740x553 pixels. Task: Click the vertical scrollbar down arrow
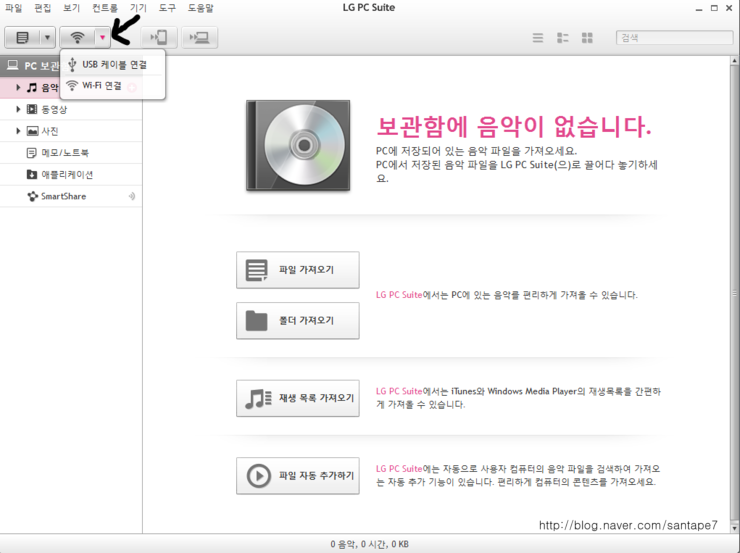tap(734, 528)
